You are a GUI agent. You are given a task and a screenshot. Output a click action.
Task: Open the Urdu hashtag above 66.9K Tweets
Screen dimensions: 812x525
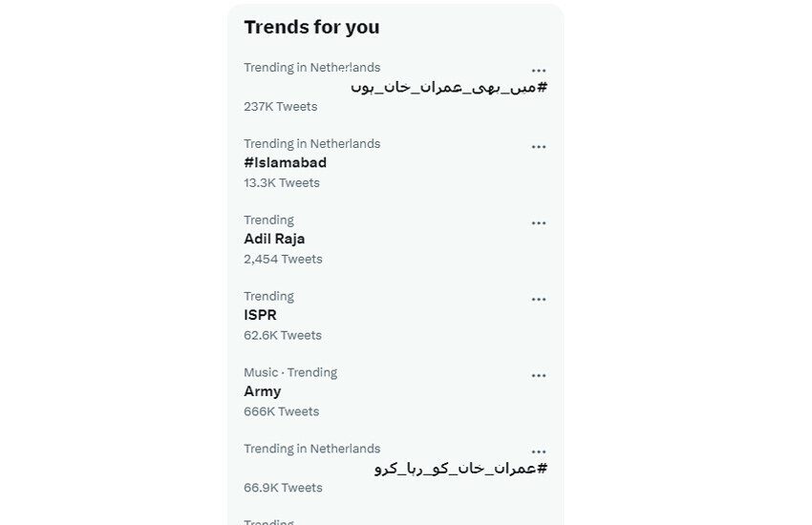(460, 469)
